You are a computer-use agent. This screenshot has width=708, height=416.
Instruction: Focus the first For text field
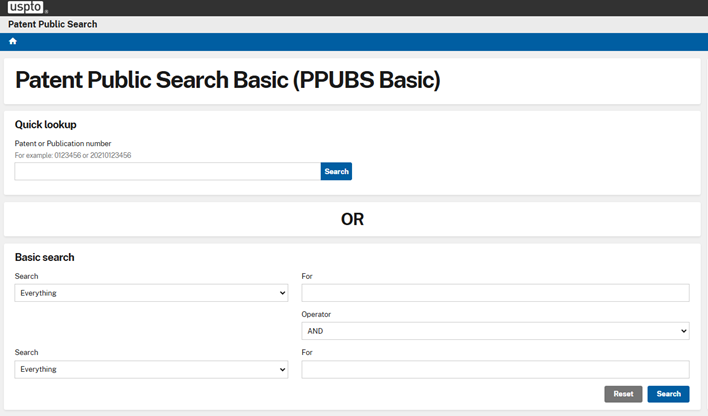[x=495, y=293]
